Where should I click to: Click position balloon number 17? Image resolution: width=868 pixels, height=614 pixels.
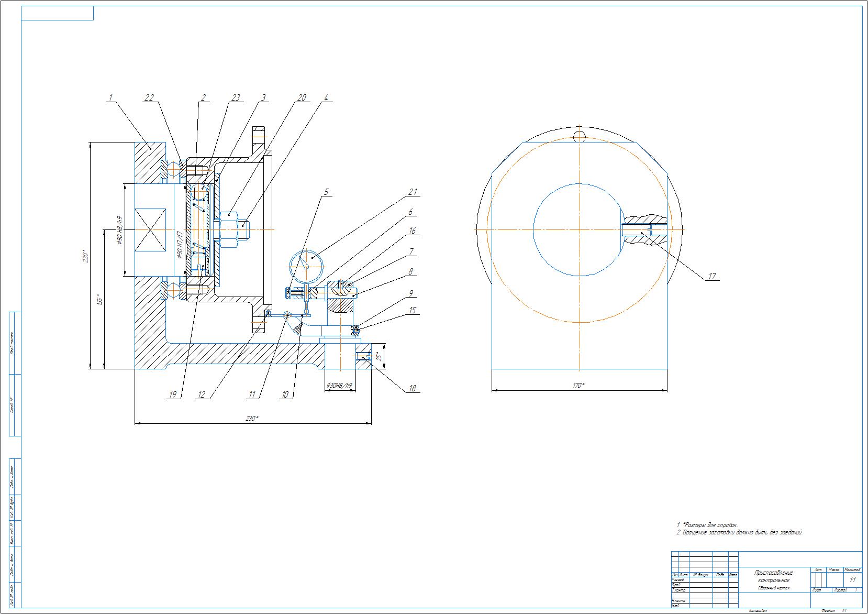point(712,276)
